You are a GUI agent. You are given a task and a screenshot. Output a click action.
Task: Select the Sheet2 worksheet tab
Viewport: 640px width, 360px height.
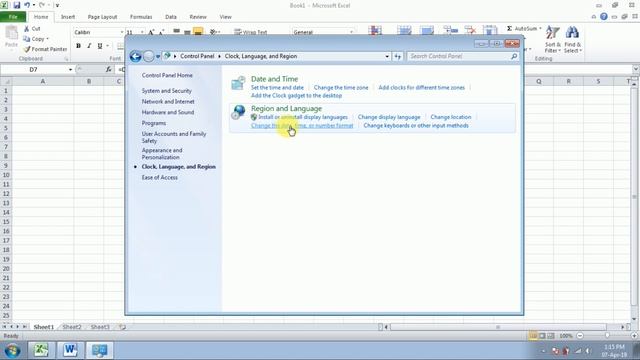pyautogui.click(x=72, y=327)
